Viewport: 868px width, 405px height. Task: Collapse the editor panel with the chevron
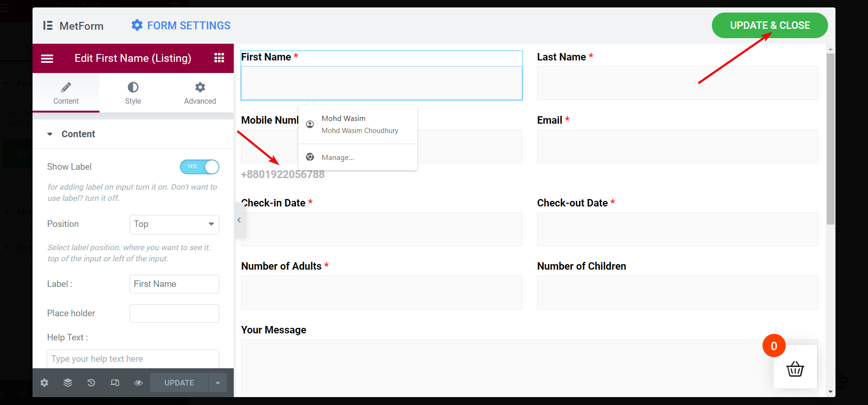(x=239, y=220)
